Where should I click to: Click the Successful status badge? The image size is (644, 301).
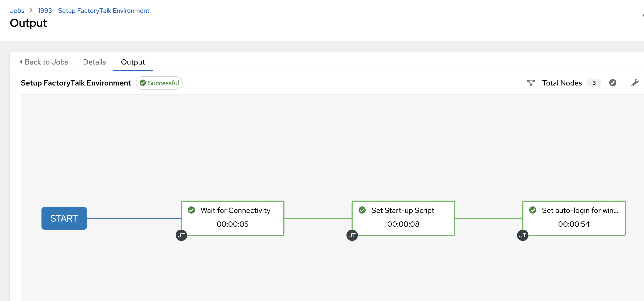pyautogui.click(x=159, y=83)
